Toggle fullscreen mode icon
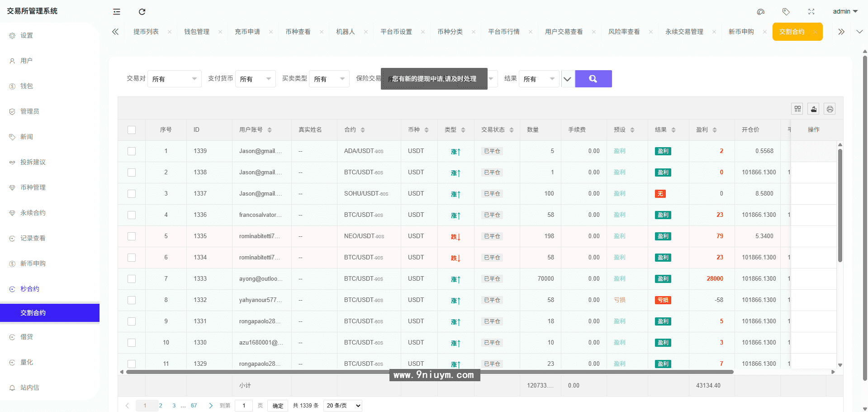The width and height of the screenshot is (868, 412). [x=812, y=12]
